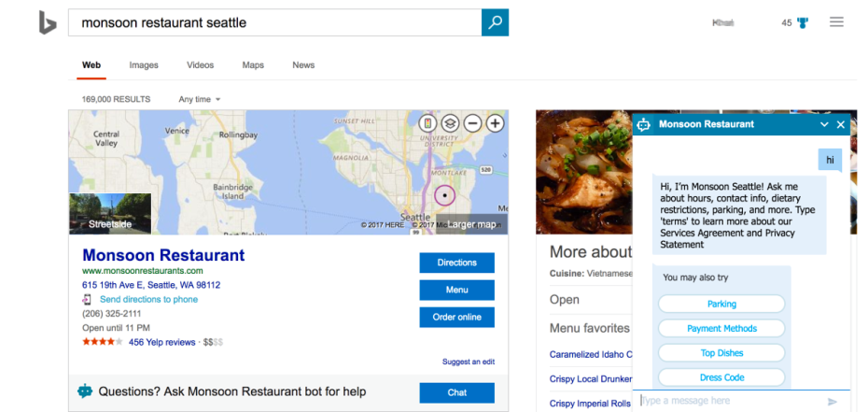Open the map layers icon
The image size is (868, 412).
coord(450,123)
